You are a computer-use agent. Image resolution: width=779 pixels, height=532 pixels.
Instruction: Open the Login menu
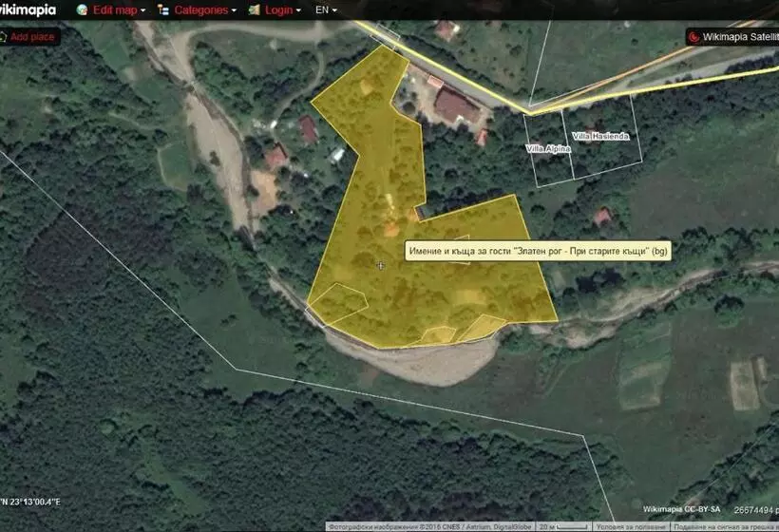(283, 10)
